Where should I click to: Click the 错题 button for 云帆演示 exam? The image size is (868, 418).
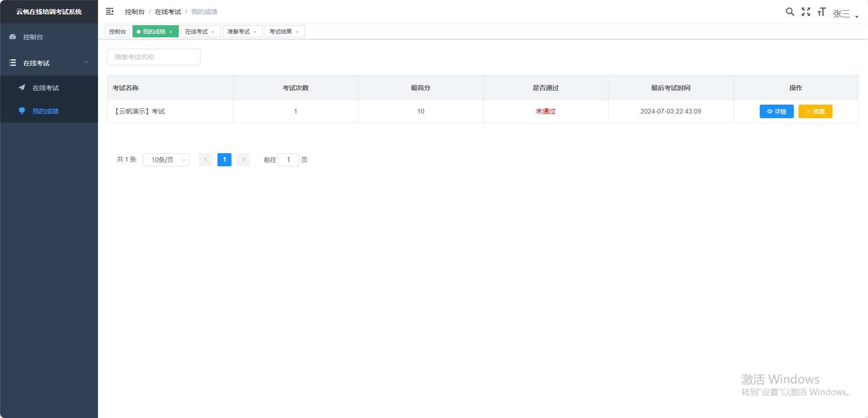pyautogui.click(x=815, y=111)
